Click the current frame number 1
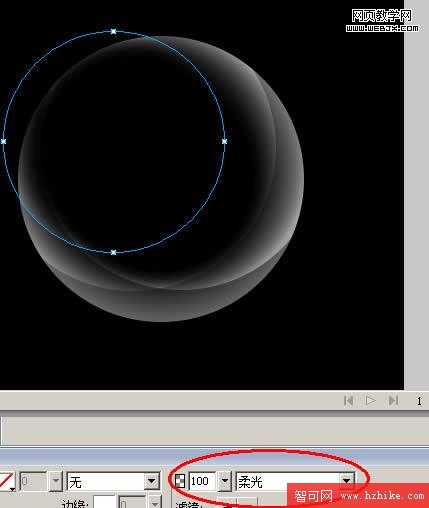 coord(419,401)
